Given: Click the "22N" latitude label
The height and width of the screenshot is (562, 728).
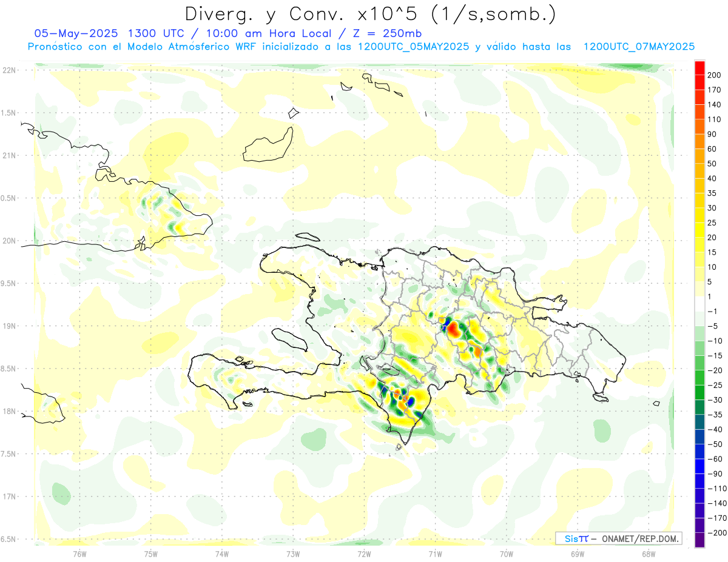Looking at the screenshot, I should point(8,70).
